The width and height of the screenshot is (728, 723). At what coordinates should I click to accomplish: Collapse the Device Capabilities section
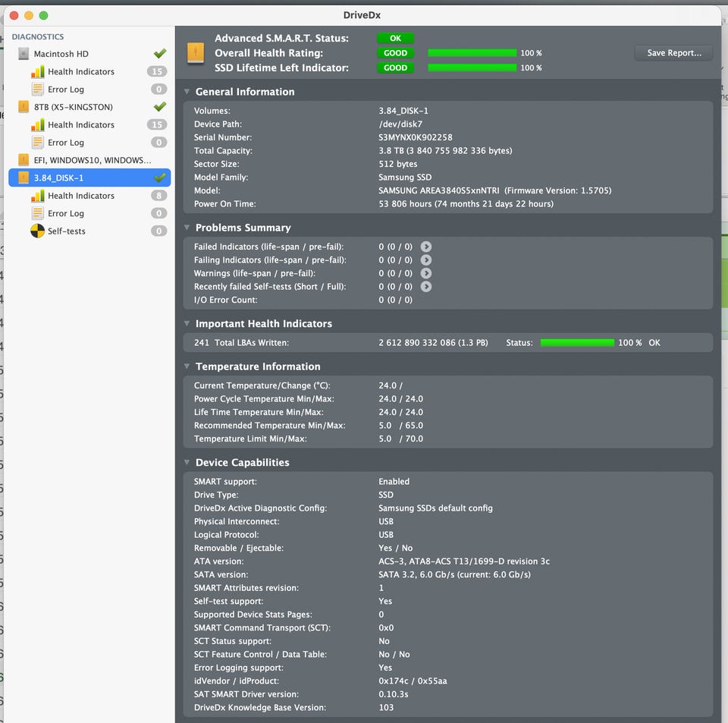(187, 463)
